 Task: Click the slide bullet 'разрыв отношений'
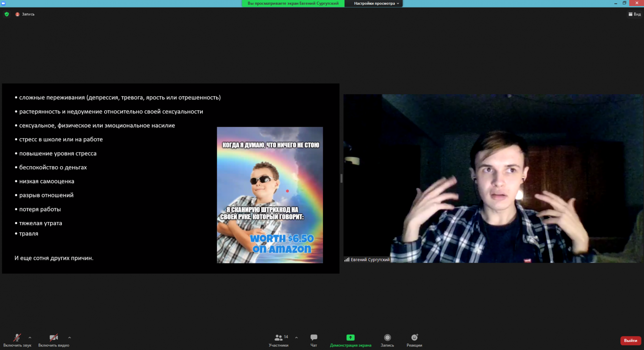tap(46, 195)
